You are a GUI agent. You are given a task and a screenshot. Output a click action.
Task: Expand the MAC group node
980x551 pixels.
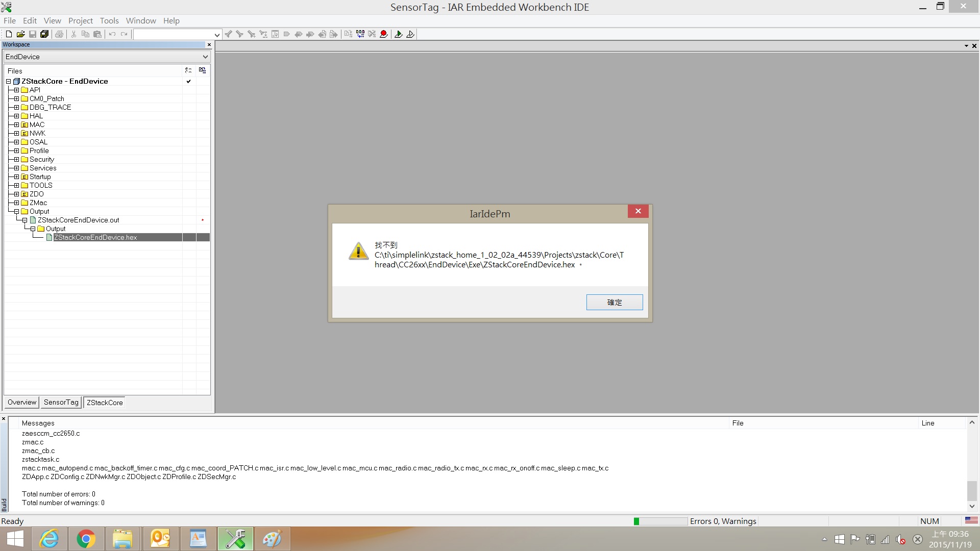tap(17, 124)
